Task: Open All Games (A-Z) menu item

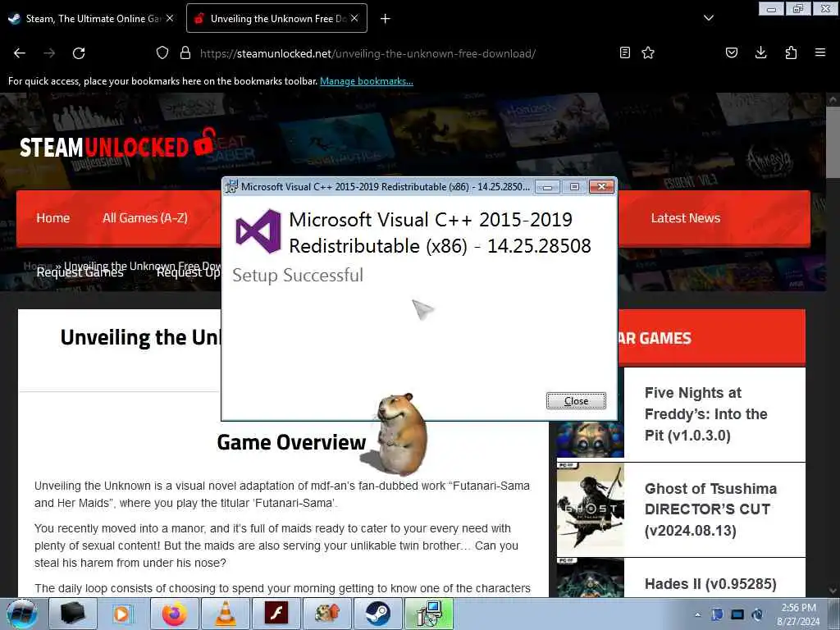Action: [145, 218]
